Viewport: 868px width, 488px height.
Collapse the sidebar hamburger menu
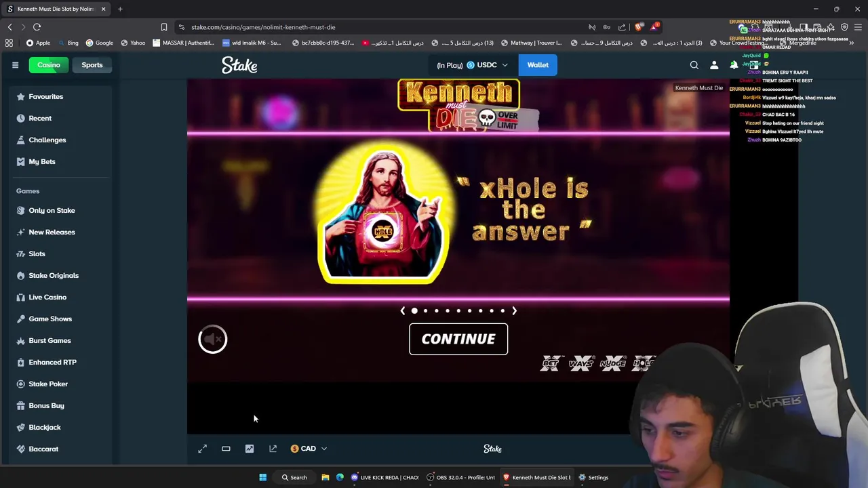(15, 65)
